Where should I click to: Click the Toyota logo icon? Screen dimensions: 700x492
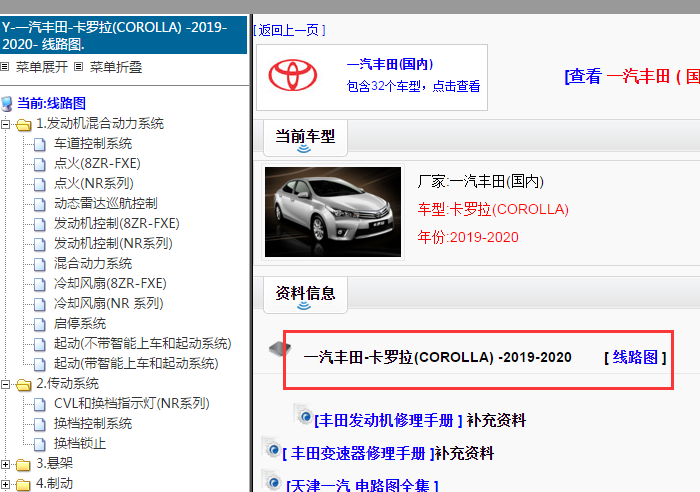click(293, 75)
